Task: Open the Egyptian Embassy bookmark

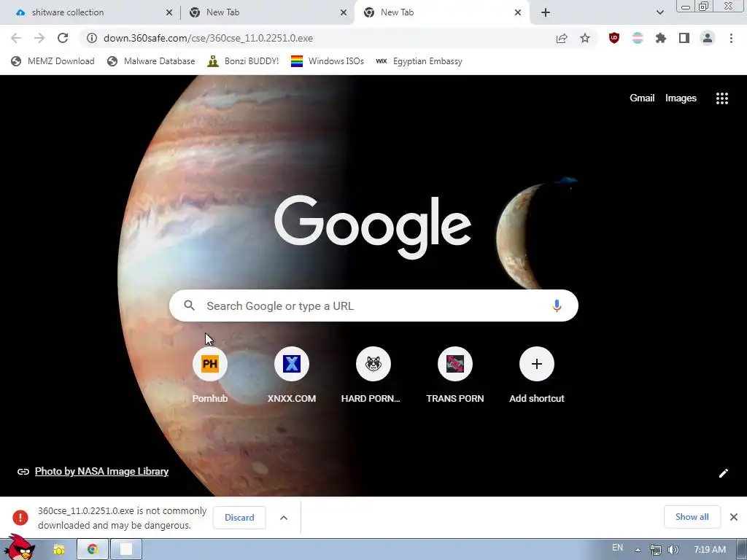Action: (419, 61)
